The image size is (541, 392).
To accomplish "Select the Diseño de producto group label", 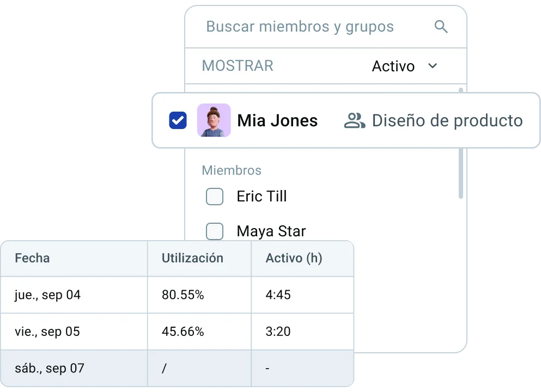I will tap(447, 121).
